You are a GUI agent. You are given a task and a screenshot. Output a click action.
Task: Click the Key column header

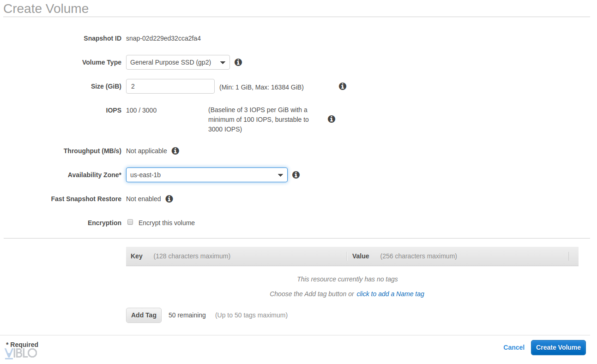tap(137, 256)
